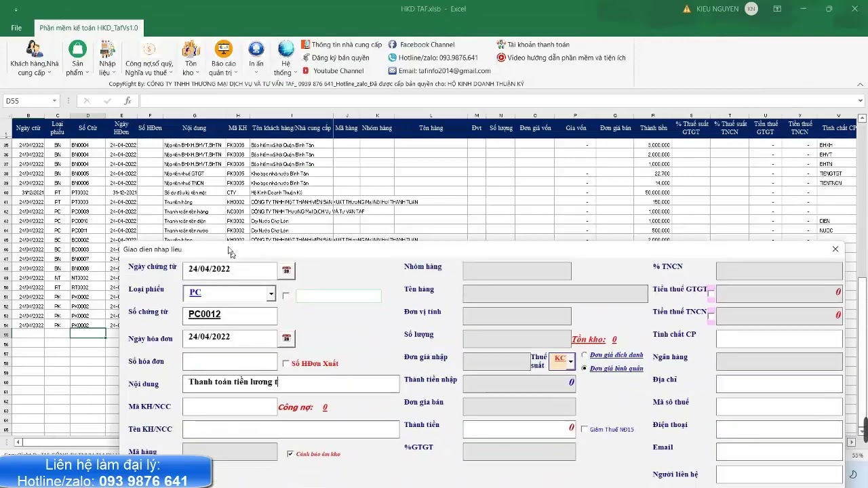This screenshot has width=868, height=488.
Task: Open Tài khoản thanh toán
Action: click(533, 45)
